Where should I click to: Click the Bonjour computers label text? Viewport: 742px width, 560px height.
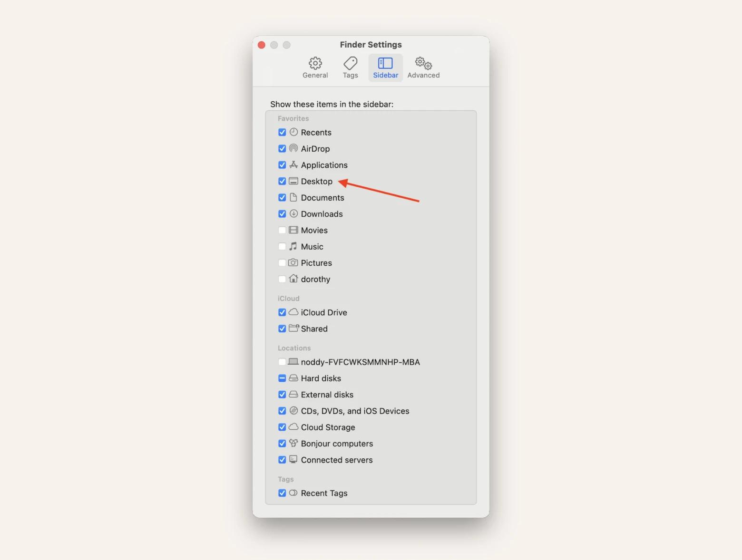337,444
